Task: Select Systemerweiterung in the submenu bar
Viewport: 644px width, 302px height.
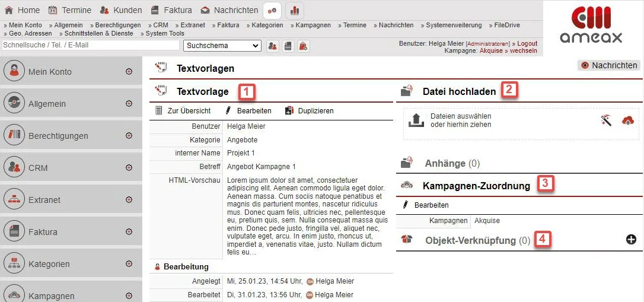Action: coord(454,25)
